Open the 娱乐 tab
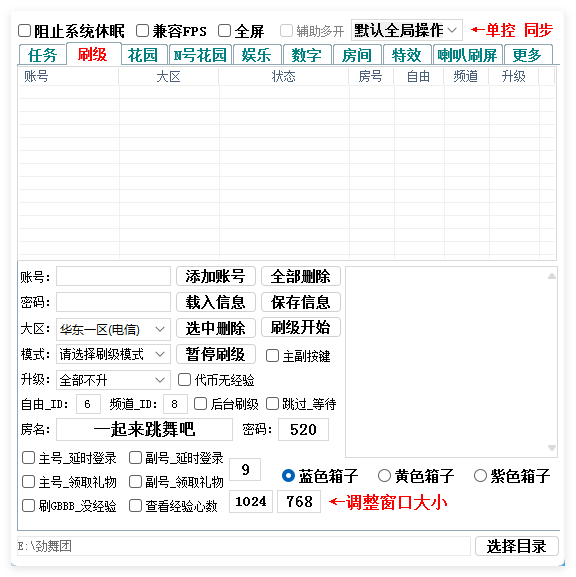Image resolution: width=576 pixels, height=577 pixels. click(x=257, y=55)
